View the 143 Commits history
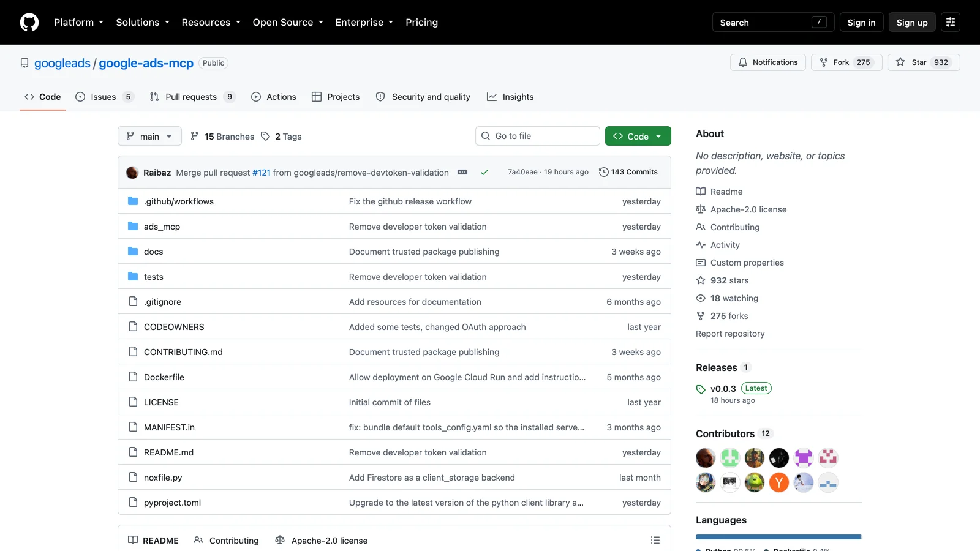The image size is (980, 551). pyautogui.click(x=628, y=172)
